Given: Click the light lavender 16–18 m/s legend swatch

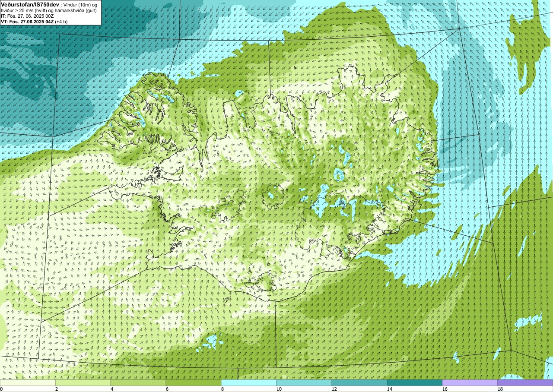Looking at the screenshot, I should tap(470, 383).
